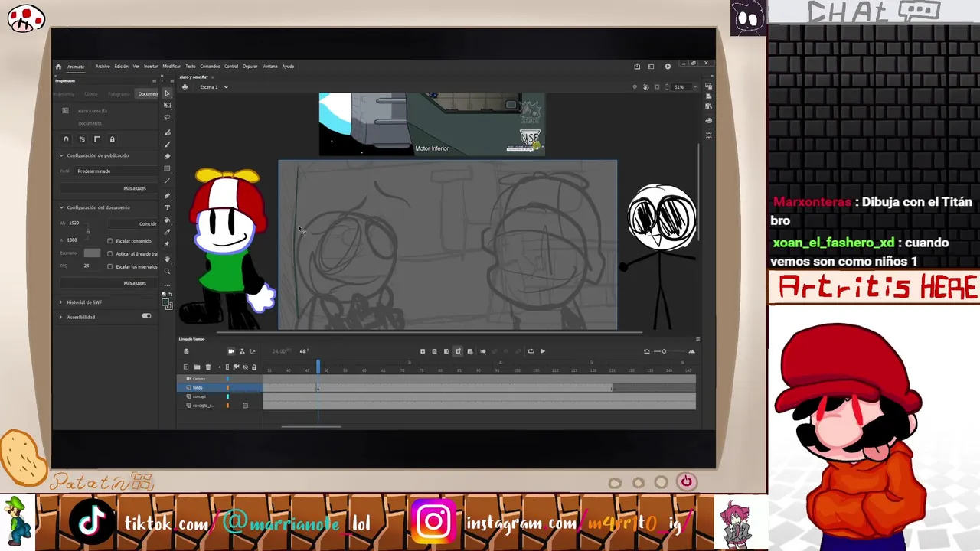Click the Escenario color swatch
Viewport: 980px width, 551px height.
[x=92, y=253]
